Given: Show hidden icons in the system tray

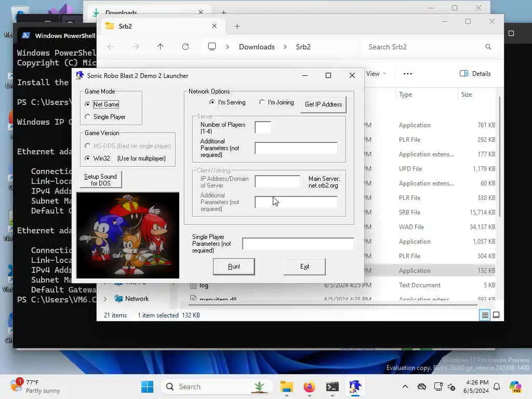Looking at the screenshot, I should (x=405, y=387).
